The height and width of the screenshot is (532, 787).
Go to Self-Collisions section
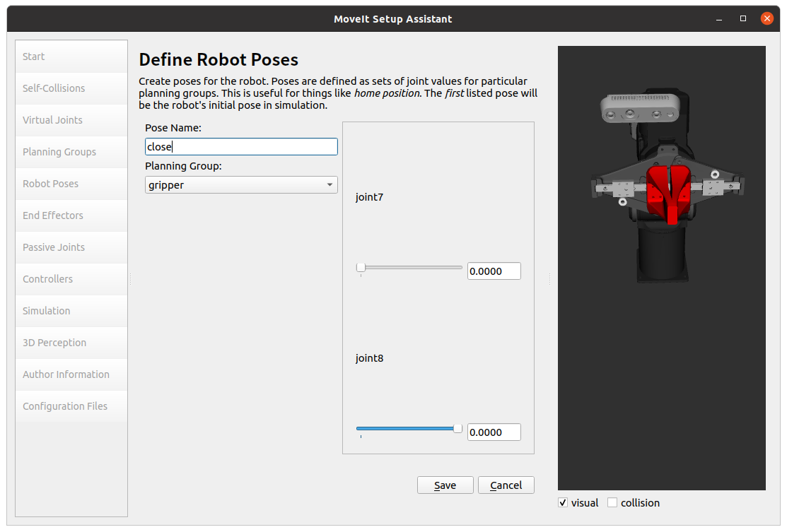click(x=71, y=88)
